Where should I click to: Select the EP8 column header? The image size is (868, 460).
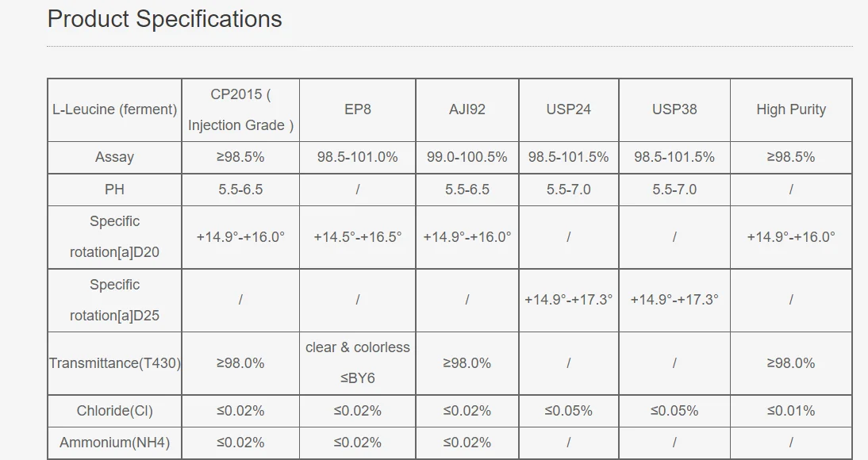(358, 109)
